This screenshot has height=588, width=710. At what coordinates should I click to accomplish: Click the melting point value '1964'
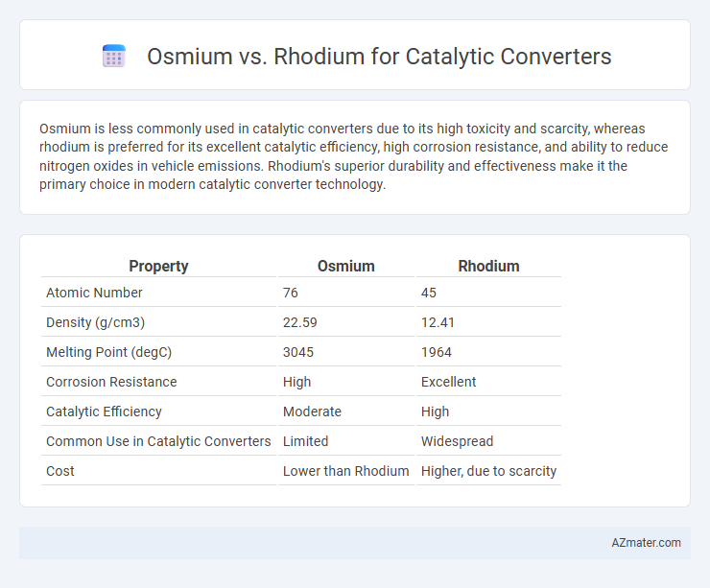436,352
